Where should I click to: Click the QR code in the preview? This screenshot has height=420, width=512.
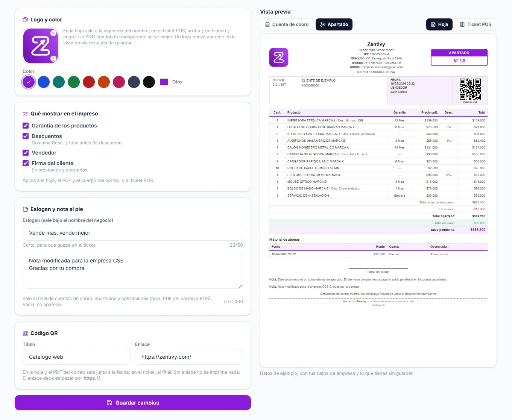click(470, 89)
